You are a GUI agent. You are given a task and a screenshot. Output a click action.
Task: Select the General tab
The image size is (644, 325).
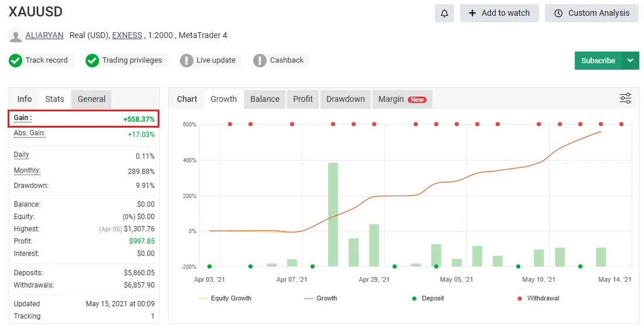(x=91, y=99)
